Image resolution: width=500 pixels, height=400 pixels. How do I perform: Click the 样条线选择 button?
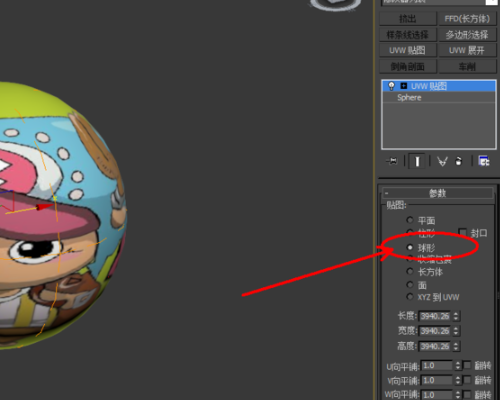coord(408,35)
